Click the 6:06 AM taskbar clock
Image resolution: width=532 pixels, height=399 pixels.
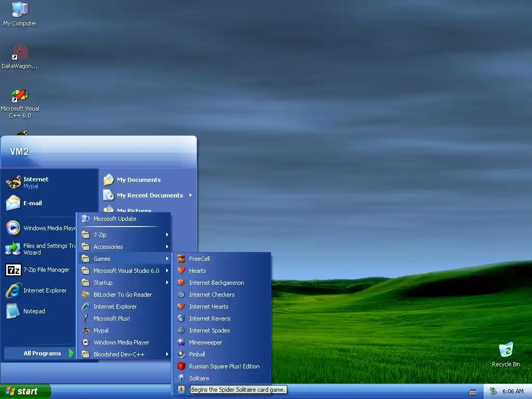tap(513, 391)
